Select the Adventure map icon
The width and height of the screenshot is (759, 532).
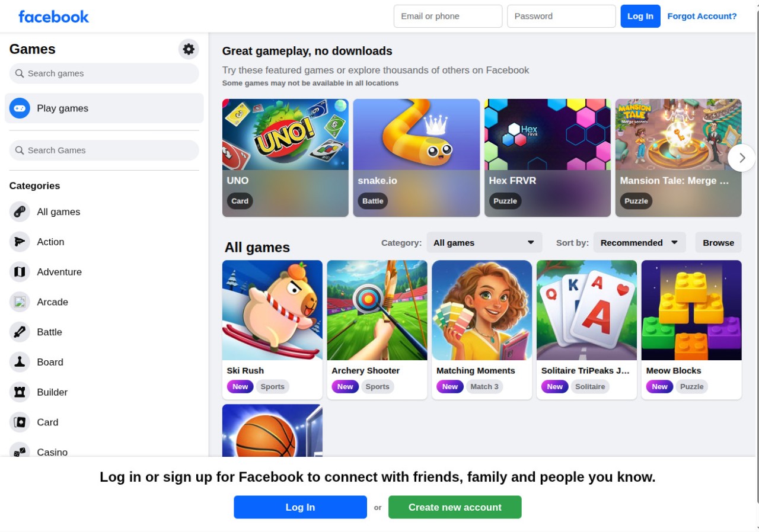pyautogui.click(x=20, y=272)
